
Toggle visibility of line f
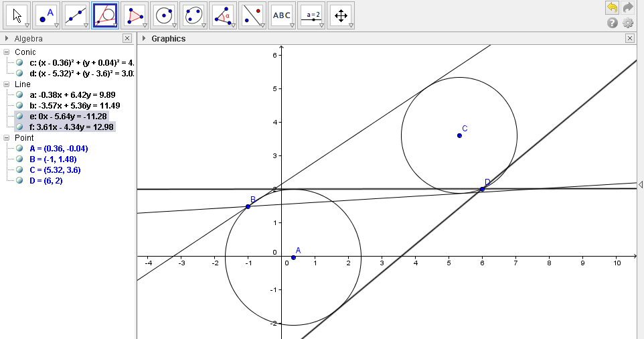point(19,127)
